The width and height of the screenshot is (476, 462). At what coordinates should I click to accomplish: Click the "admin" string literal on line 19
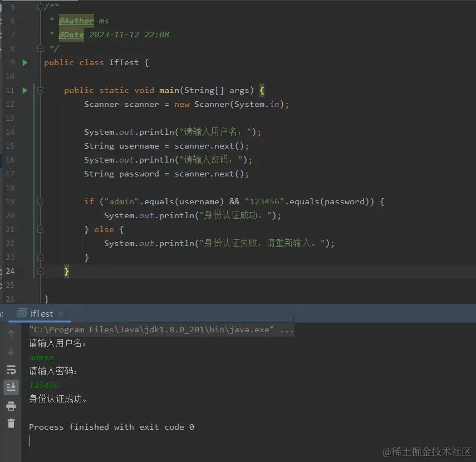pyautogui.click(x=121, y=201)
